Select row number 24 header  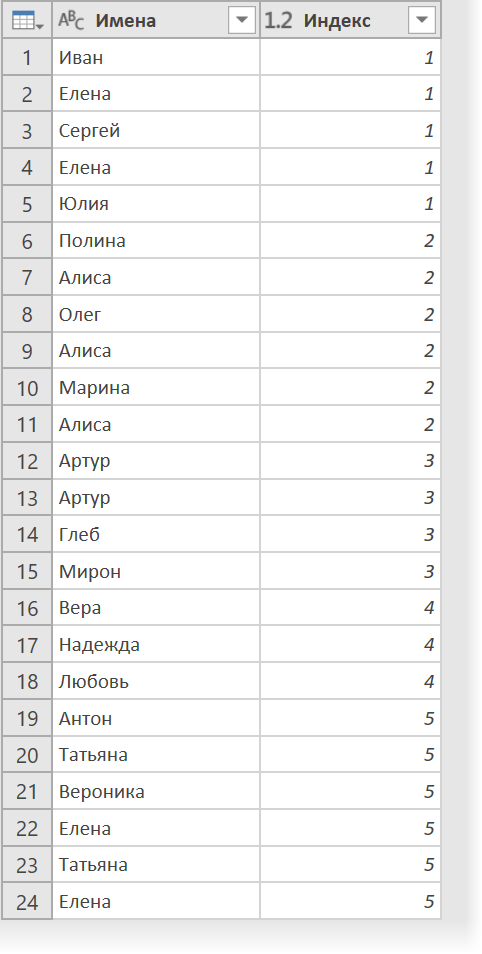pos(27,902)
